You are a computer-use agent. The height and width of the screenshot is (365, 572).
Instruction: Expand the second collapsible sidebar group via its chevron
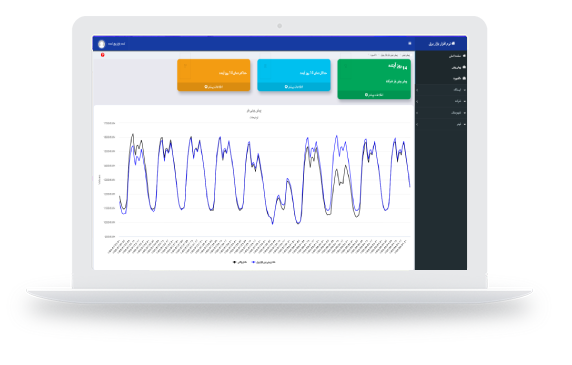[417, 101]
